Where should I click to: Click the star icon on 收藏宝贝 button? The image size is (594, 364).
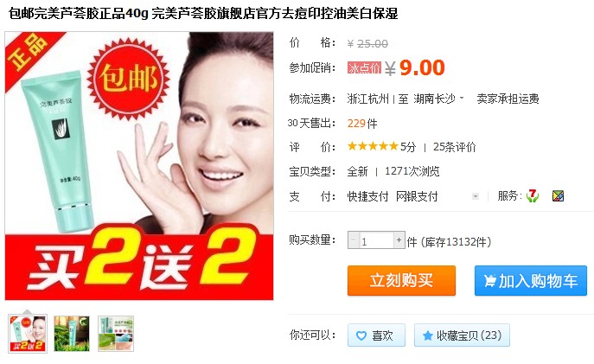[x=428, y=335]
